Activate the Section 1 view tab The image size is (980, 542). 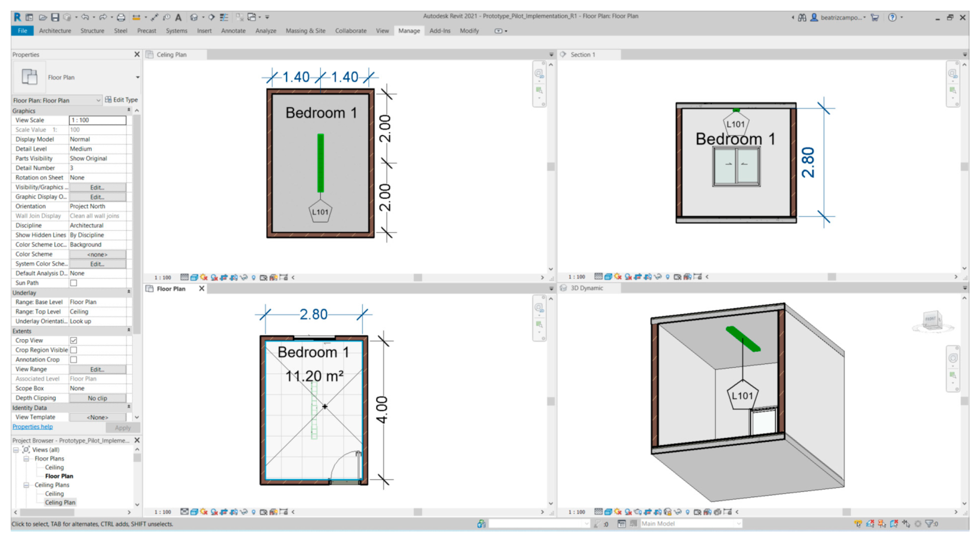point(582,55)
